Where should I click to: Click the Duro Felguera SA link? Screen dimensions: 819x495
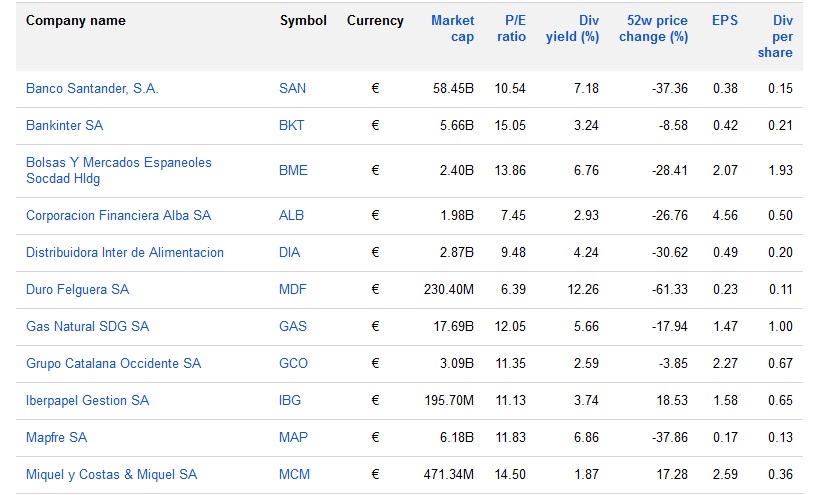point(77,289)
